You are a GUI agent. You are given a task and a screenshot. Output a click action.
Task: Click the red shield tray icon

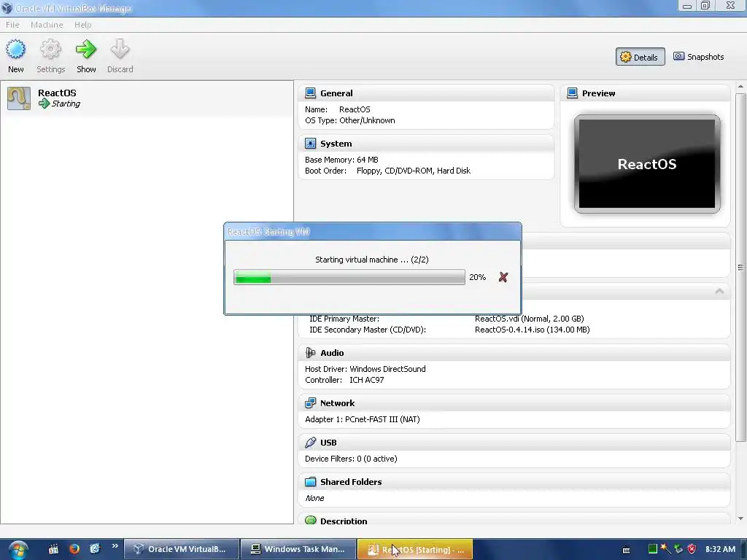(x=692, y=549)
